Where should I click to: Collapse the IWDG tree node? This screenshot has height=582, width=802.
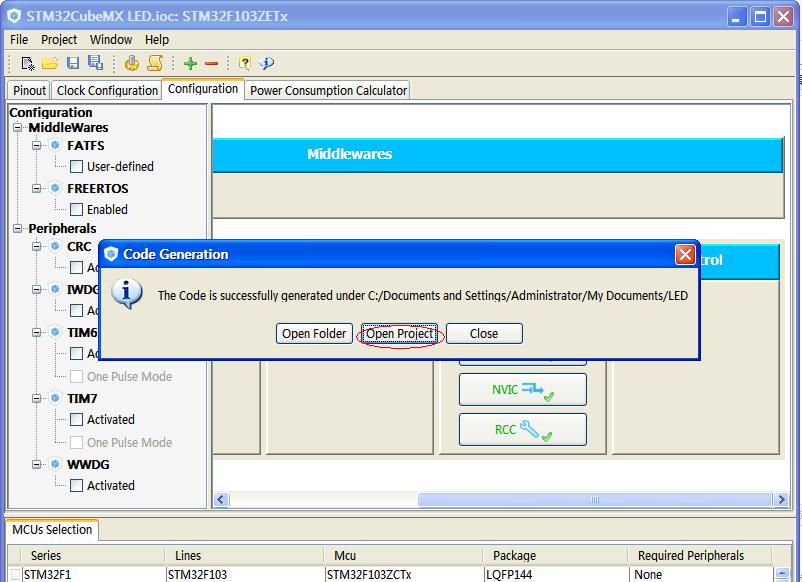(36, 289)
